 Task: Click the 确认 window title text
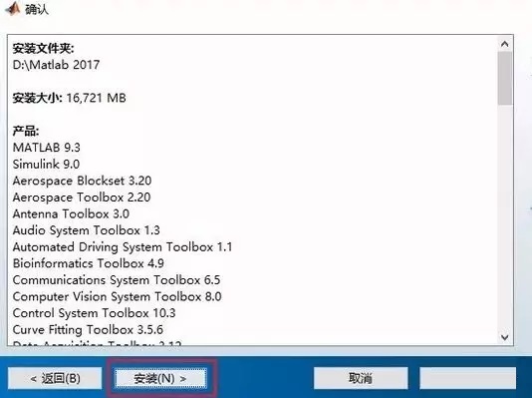click(x=37, y=9)
